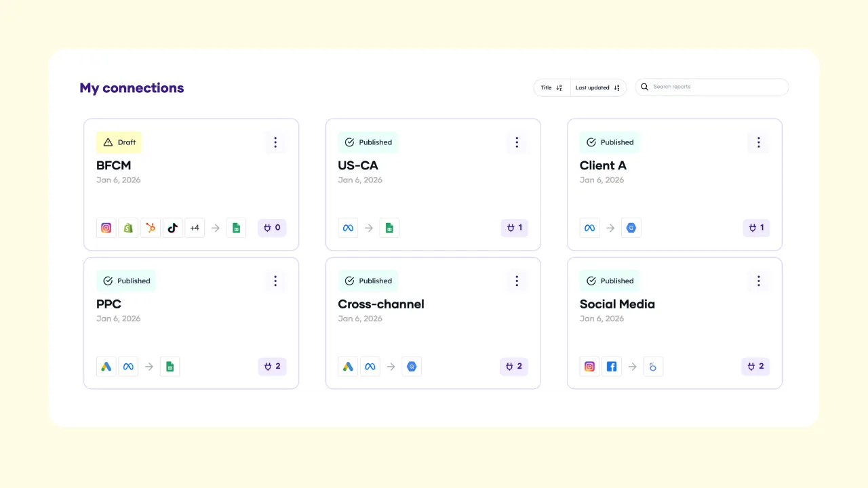This screenshot has width=868, height=488.
Task: Open the kebab menu on Client A card
Action: pyautogui.click(x=758, y=142)
